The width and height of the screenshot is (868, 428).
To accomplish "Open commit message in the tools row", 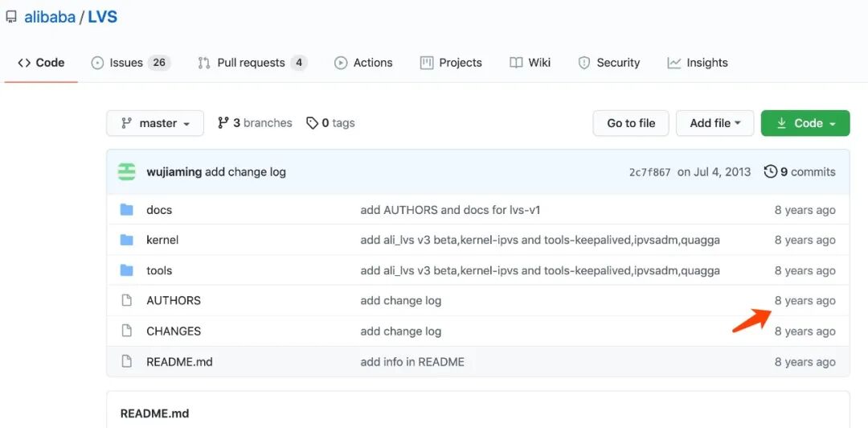I will 540,270.
